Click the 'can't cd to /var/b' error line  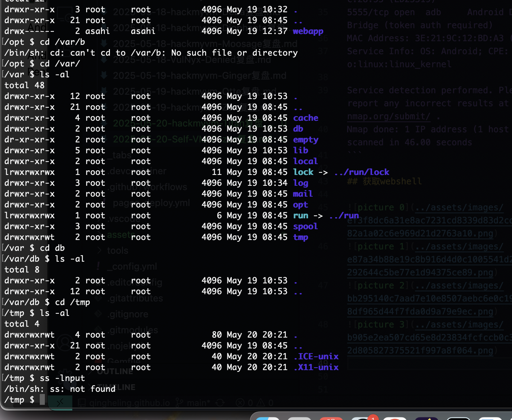pos(151,53)
